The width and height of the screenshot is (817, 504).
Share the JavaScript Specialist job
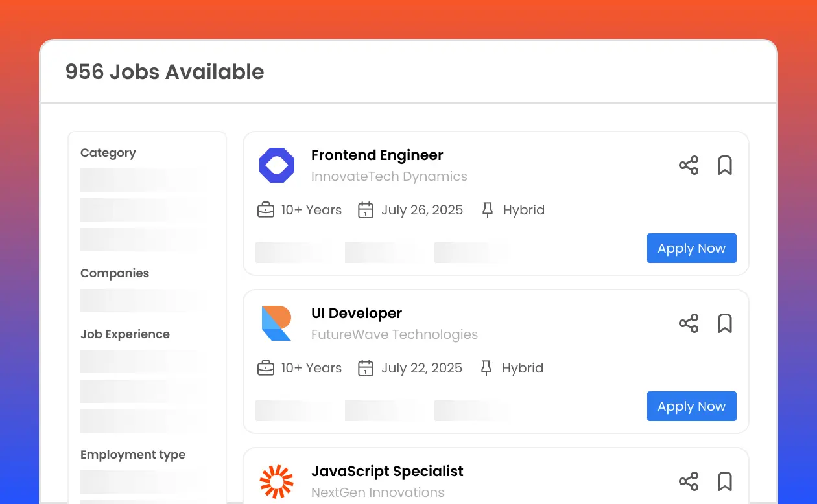(689, 481)
